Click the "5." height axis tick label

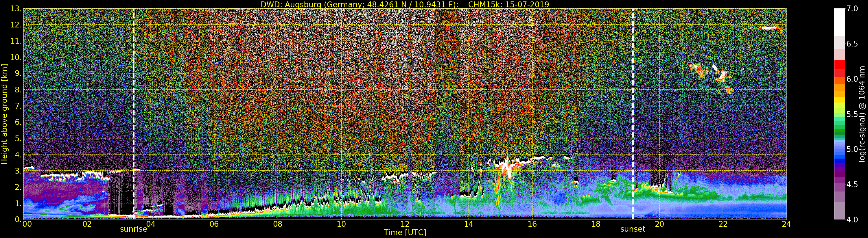tap(18, 138)
